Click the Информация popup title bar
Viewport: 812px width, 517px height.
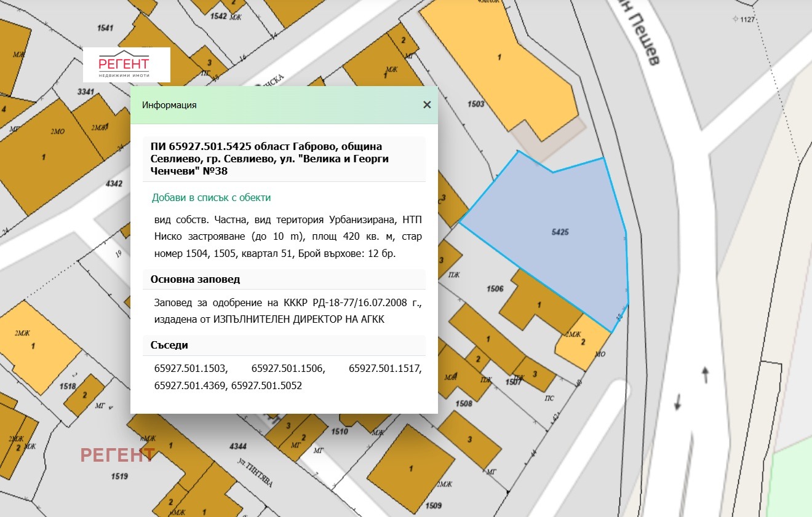(x=277, y=105)
